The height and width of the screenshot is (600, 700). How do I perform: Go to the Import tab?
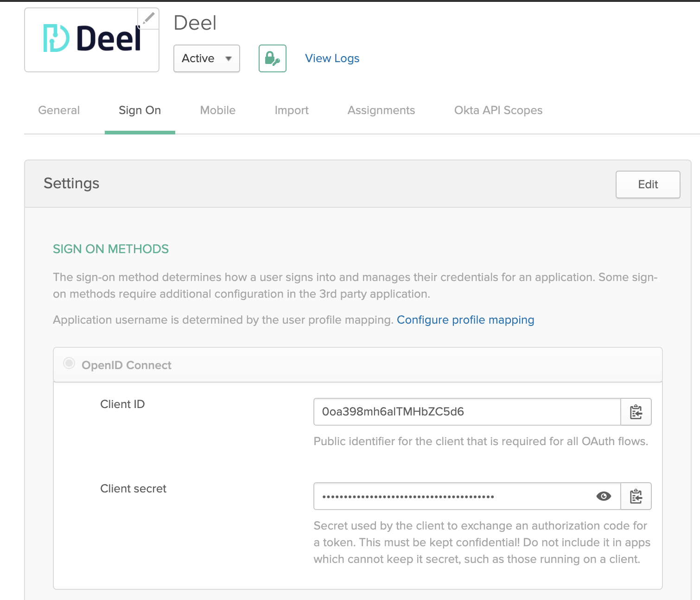point(292,110)
